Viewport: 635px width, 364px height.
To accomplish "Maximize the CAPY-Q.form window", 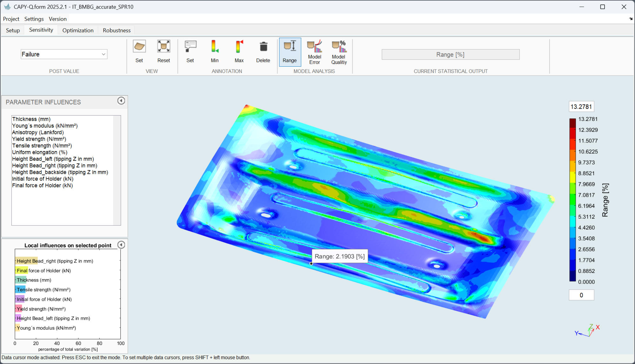I will click(x=603, y=7).
